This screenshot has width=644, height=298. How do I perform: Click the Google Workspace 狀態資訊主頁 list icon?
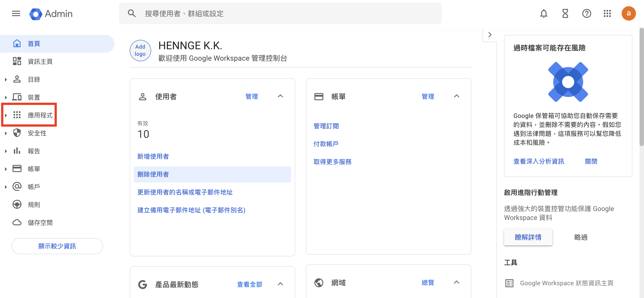(509, 283)
